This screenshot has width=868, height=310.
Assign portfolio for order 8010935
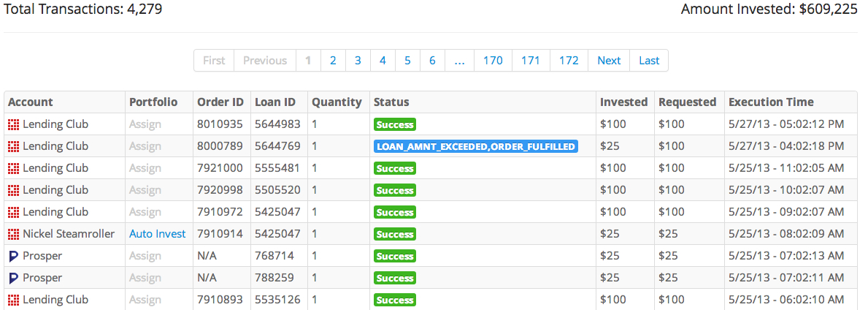(x=145, y=124)
